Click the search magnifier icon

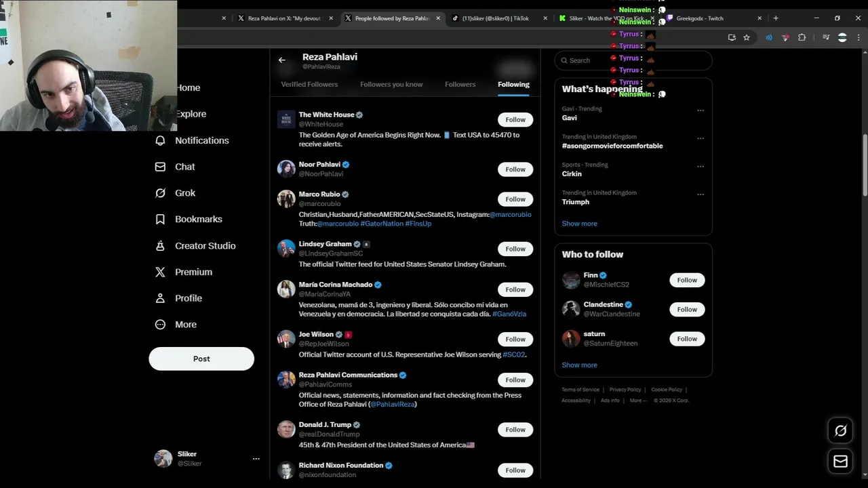point(564,60)
